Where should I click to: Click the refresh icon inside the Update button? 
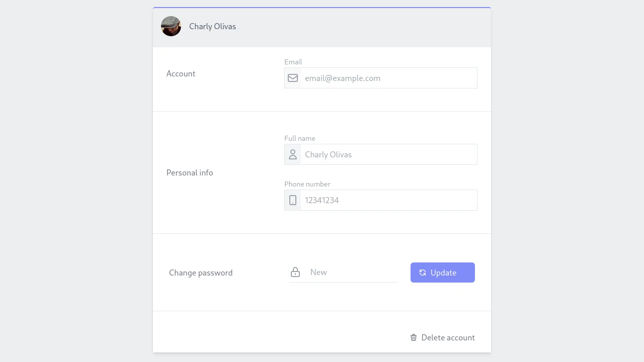pyautogui.click(x=423, y=273)
